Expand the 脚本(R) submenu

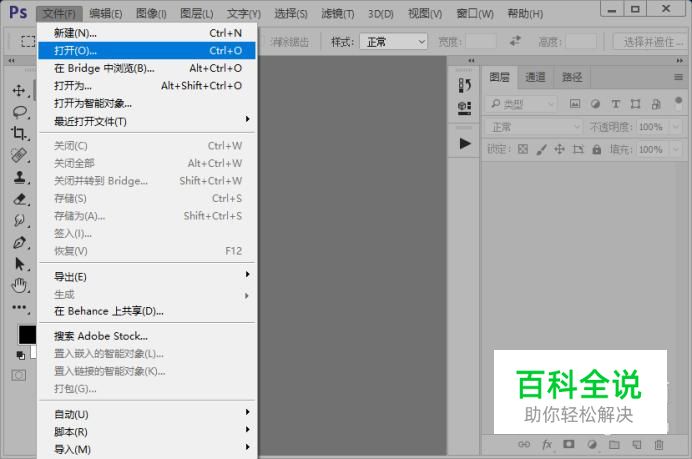coord(147,432)
